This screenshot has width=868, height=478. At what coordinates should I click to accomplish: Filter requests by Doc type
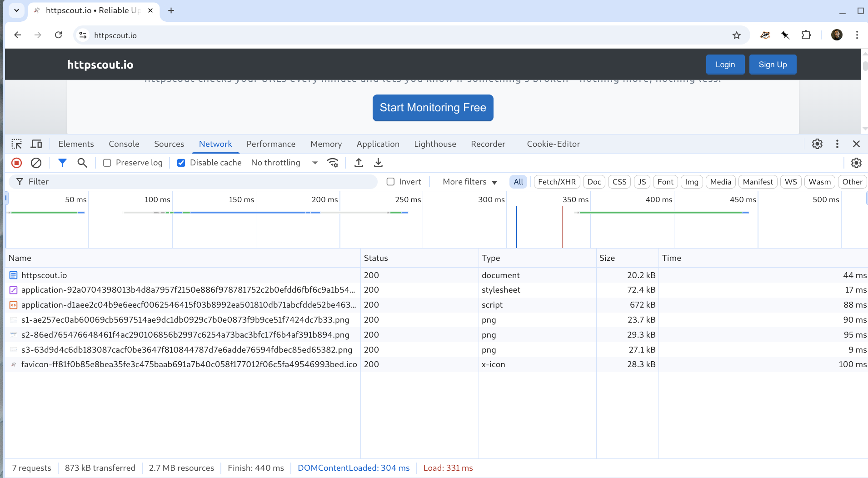click(x=594, y=182)
